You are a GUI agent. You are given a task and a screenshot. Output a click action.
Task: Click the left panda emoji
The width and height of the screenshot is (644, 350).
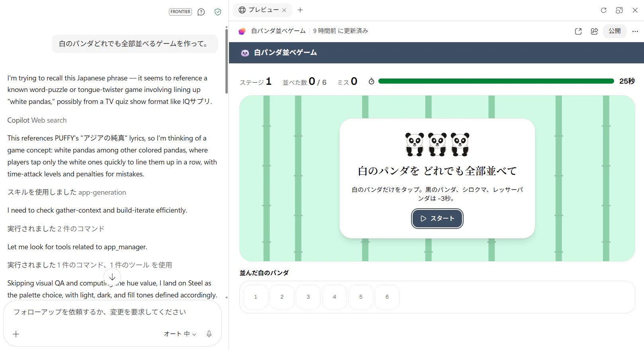pos(415,144)
